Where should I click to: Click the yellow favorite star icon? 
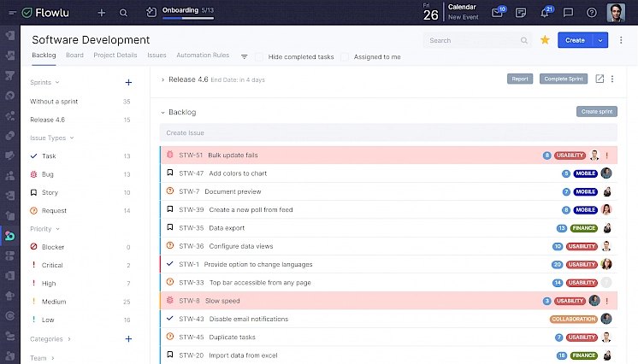coord(545,40)
